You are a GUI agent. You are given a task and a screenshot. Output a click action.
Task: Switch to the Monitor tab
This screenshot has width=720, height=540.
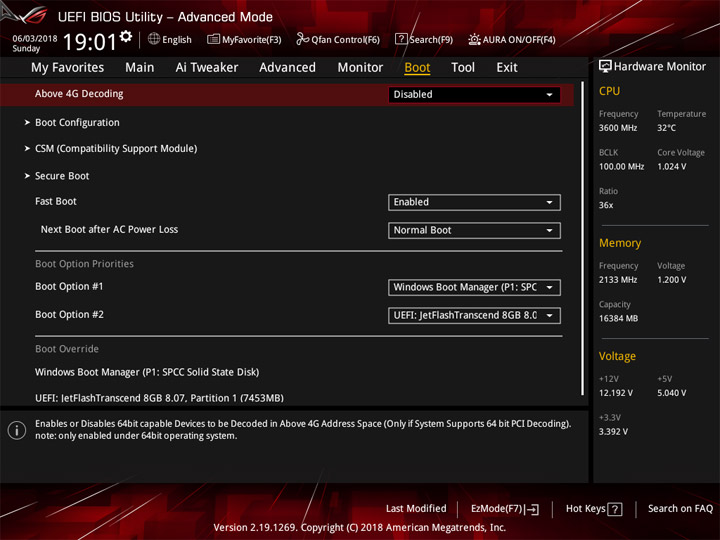click(x=360, y=68)
